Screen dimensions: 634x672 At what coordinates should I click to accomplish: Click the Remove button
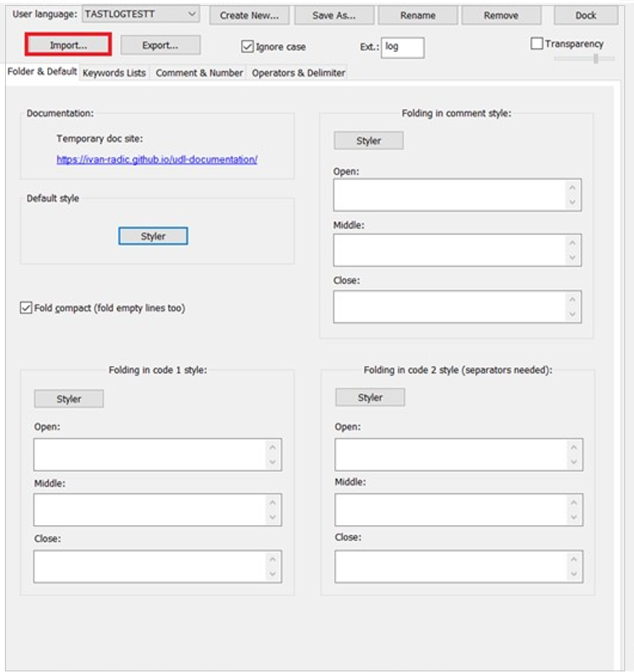(501, 15)
